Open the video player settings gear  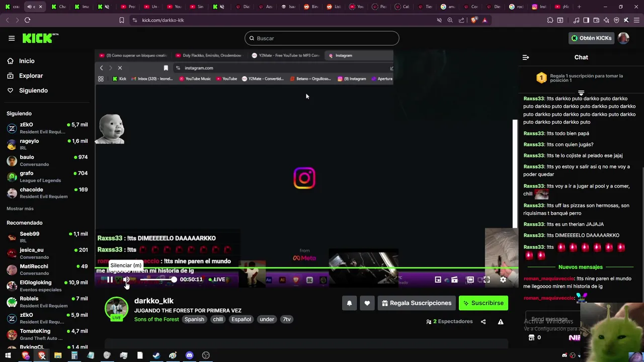(x=503, y=280)
